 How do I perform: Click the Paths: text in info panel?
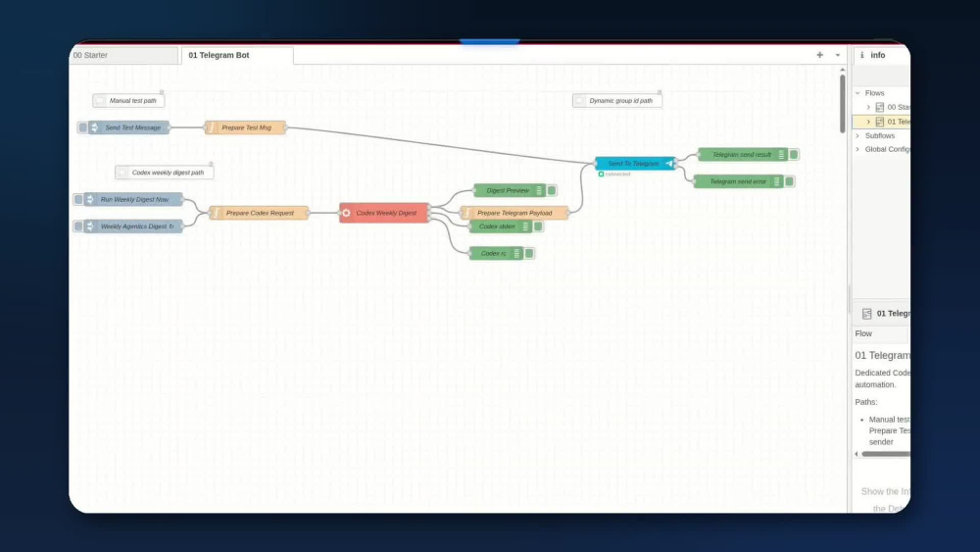(x=866, y=402)
